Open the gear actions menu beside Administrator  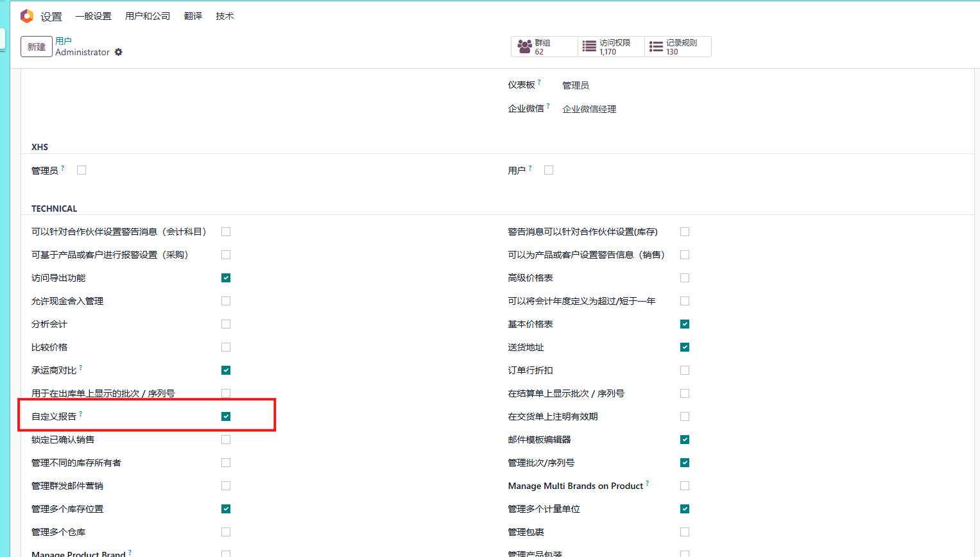[x=119, y=52]
